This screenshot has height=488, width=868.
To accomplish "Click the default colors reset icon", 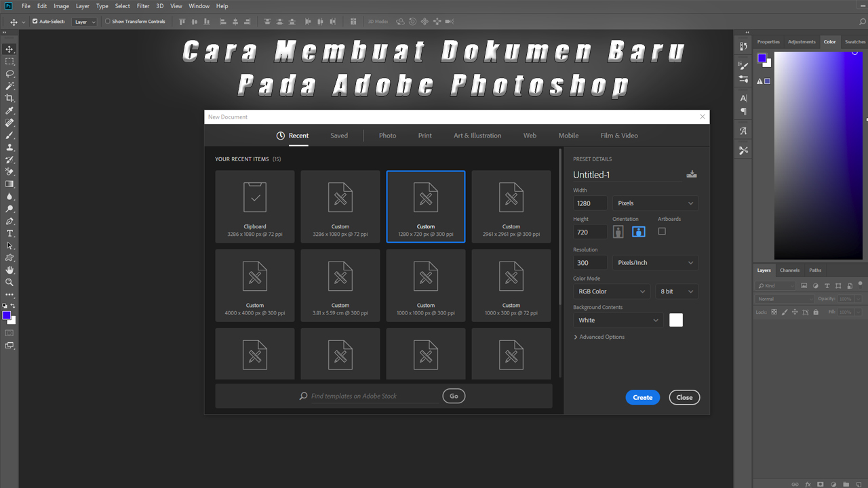I will click(5, 306).
